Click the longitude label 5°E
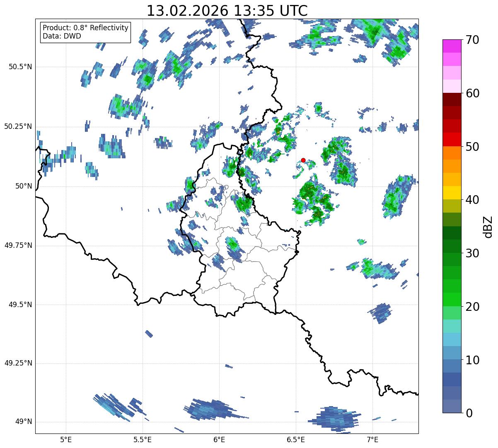 click(x=66, y=439)
